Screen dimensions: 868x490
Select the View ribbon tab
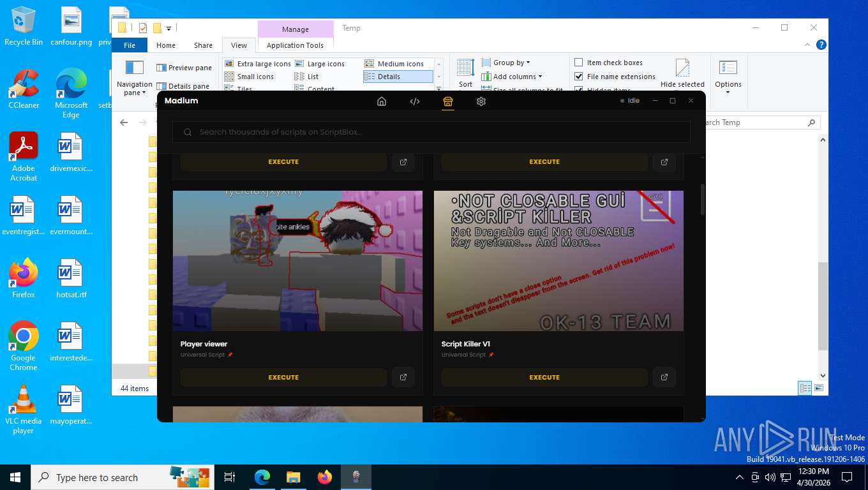pos(239,45)
